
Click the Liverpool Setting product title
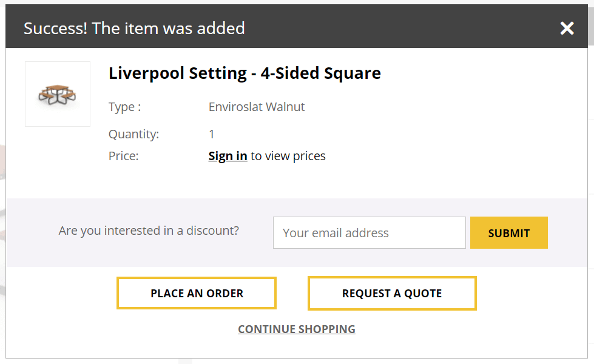pos(245,73)
